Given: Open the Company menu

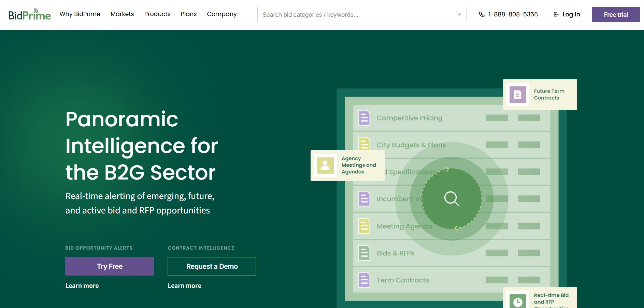Looking at the screenshot, I should pos(222,14).
